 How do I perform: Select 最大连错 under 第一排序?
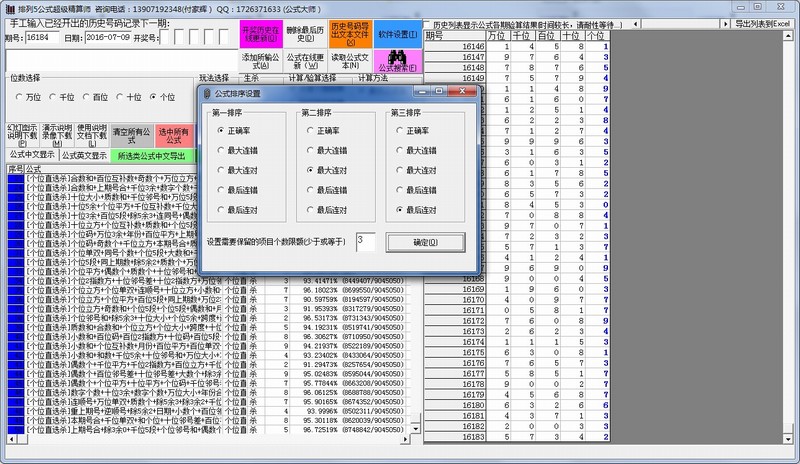coord(221,150)
